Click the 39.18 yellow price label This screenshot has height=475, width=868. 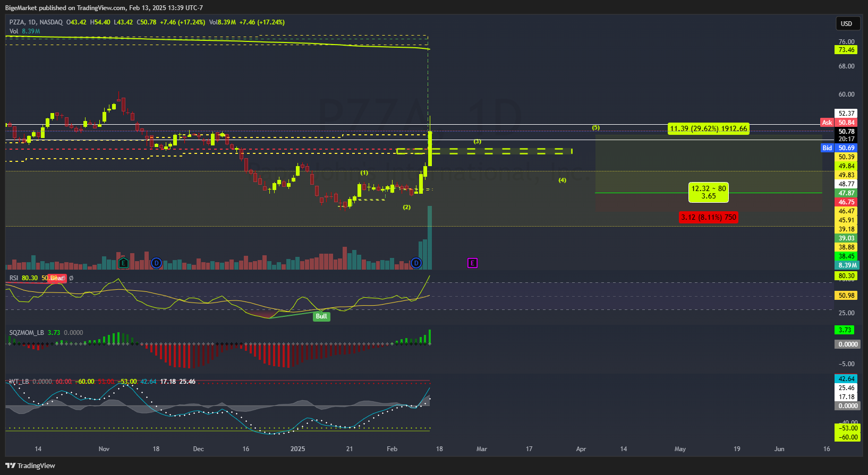[846, 229]
